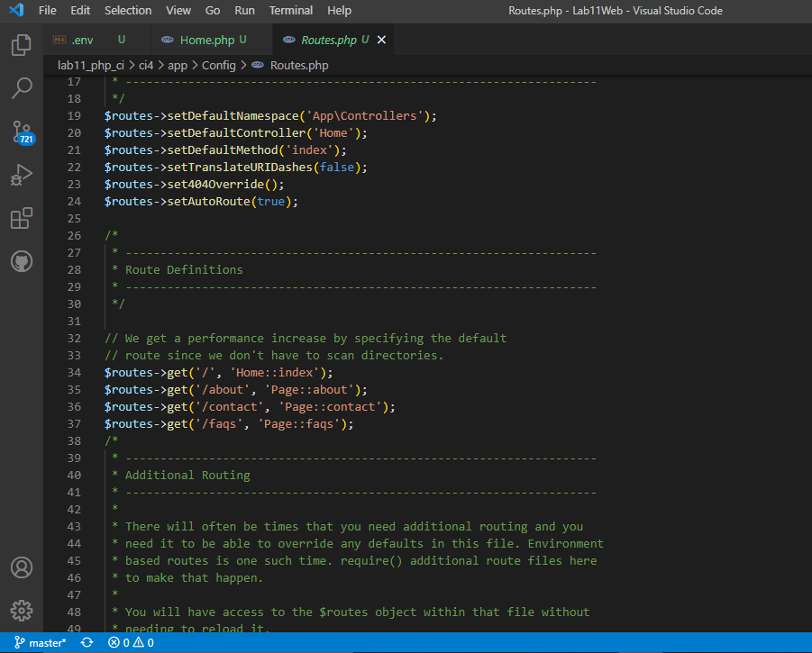Open the Run and Debug view
This screenshot has height=653, width=812.
coord(22,175)
